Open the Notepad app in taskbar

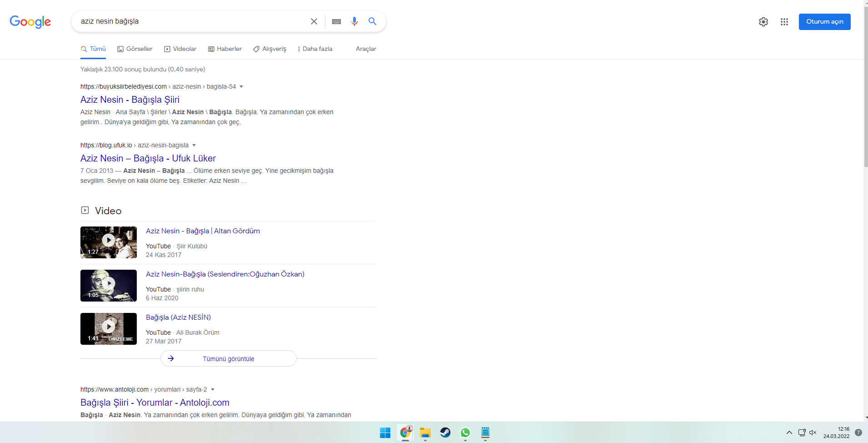485,433
